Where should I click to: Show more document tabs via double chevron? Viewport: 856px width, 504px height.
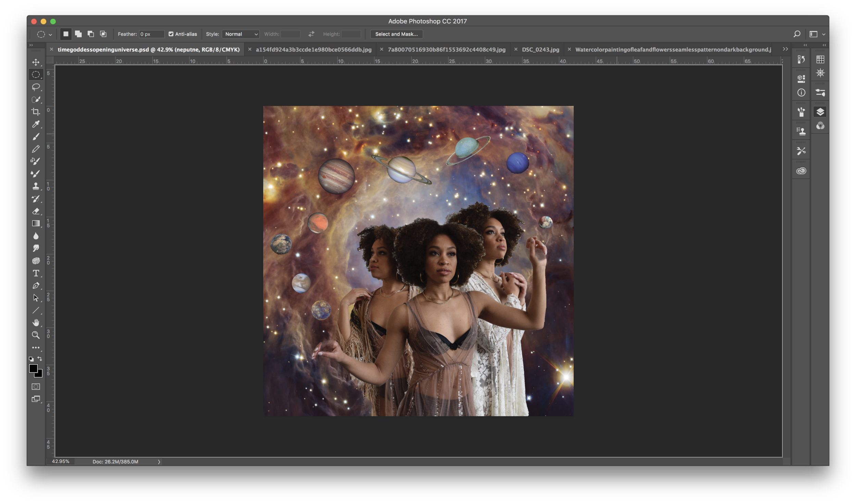(785, 49)
